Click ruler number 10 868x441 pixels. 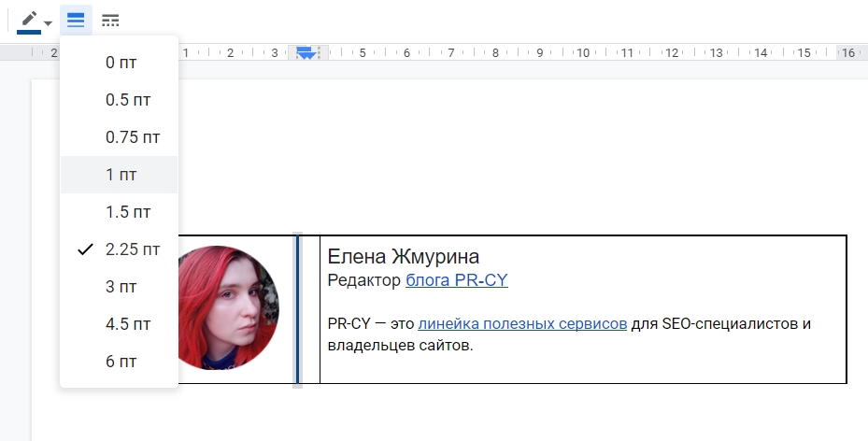click(582, 53)
